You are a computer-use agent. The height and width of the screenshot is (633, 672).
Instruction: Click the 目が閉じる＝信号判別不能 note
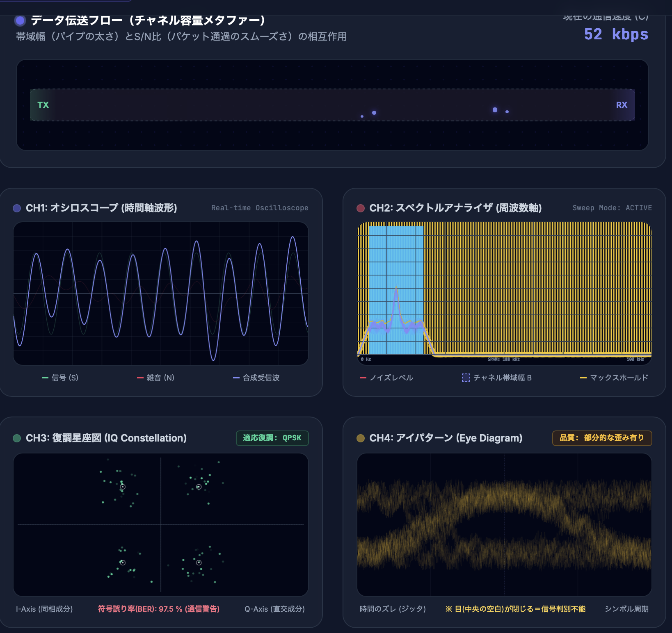click(515, 609)
